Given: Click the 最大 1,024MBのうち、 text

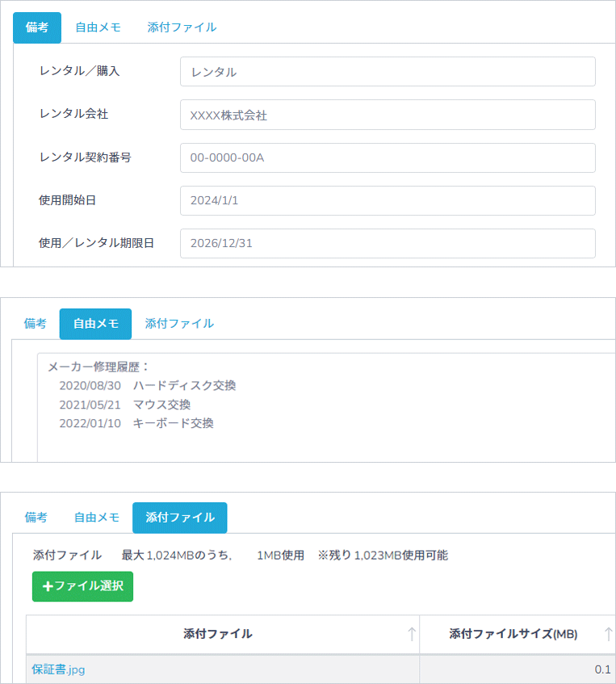Looking at the screenshot, I should (x=177, y=556).
